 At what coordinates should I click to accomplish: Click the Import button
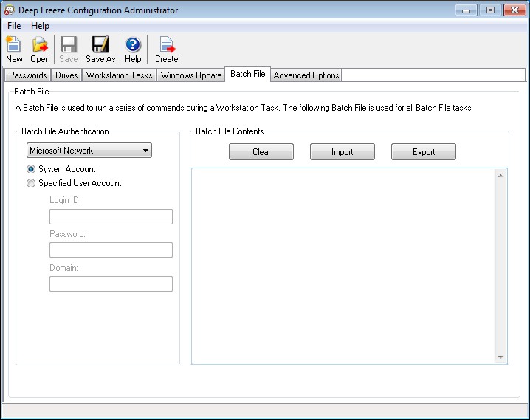342,152
